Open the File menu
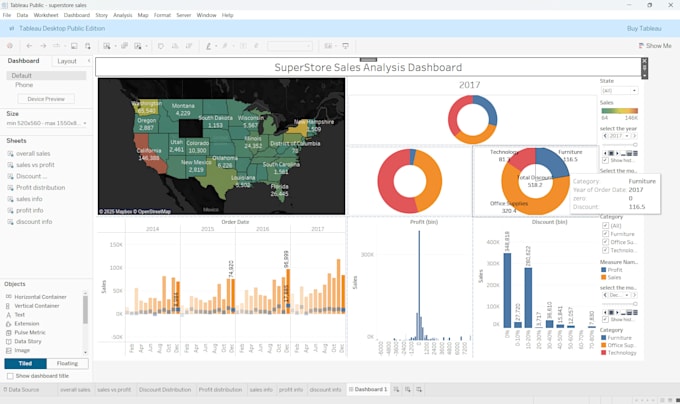680x404 pixels. (7, 15)
